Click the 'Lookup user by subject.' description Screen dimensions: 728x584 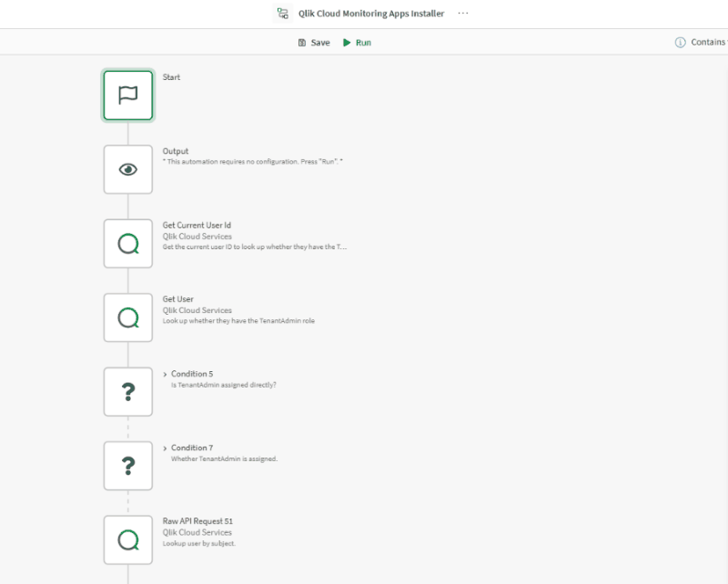pos(199,543)
